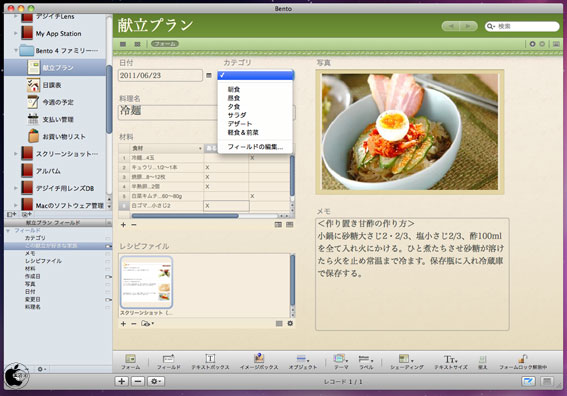The image size is (567, 396).
Task: Select the My App Station library
Action: [58, 34]
